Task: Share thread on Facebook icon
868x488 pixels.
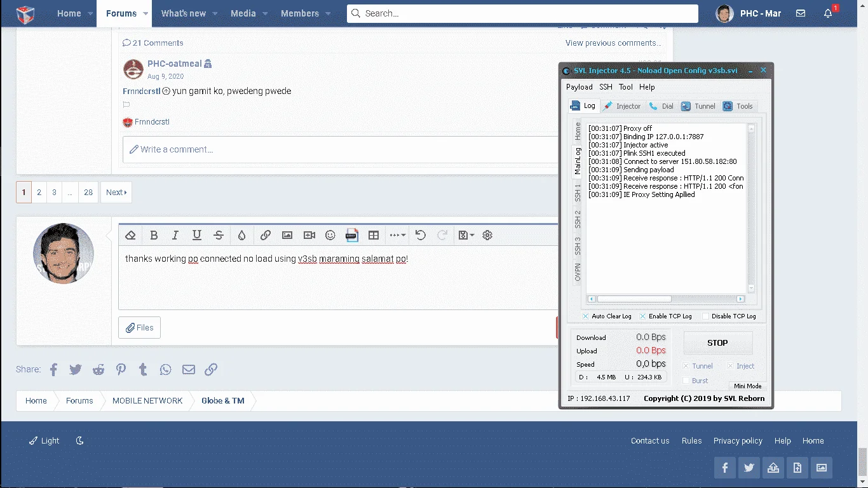Action: [x=53, y=369]
